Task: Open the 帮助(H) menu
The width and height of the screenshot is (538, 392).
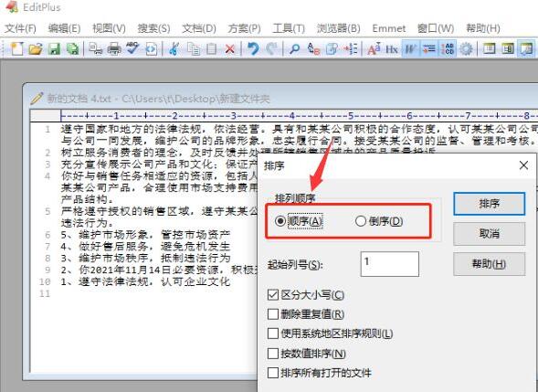Action: pos(483,28)
